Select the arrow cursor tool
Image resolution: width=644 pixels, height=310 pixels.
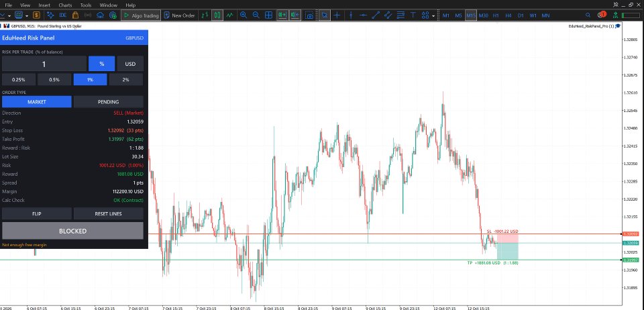325,15
